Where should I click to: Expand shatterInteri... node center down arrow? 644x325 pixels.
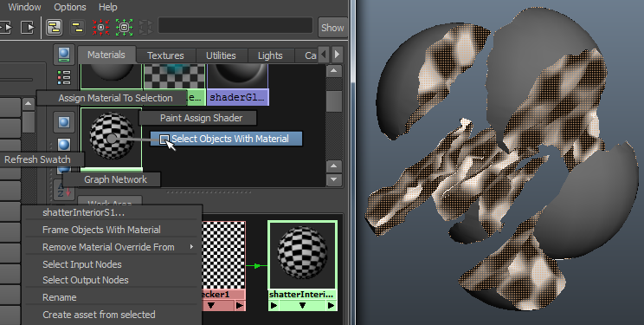[303, 306]
